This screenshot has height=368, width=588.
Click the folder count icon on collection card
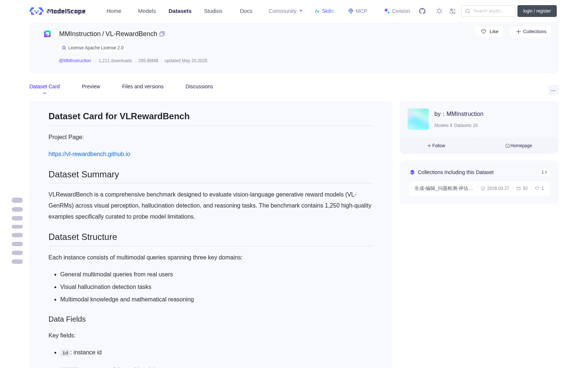[x=519, y=188]
